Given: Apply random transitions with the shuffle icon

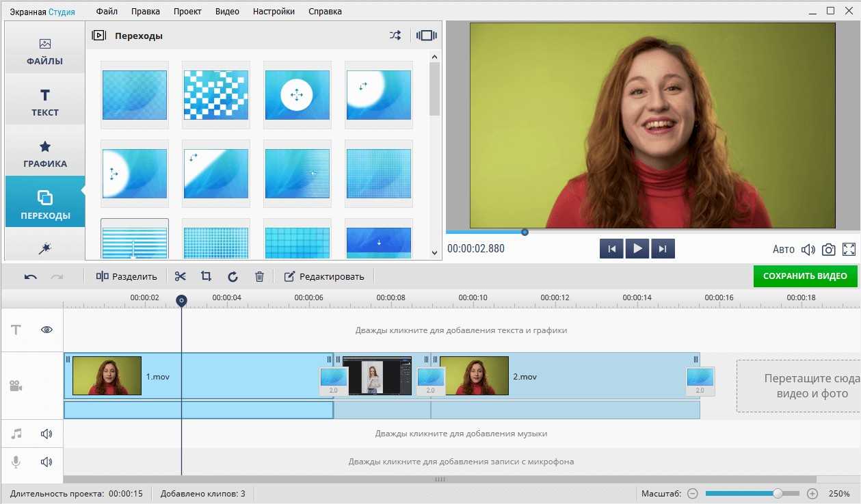Looking at the screenshot, I should [395, 36].
